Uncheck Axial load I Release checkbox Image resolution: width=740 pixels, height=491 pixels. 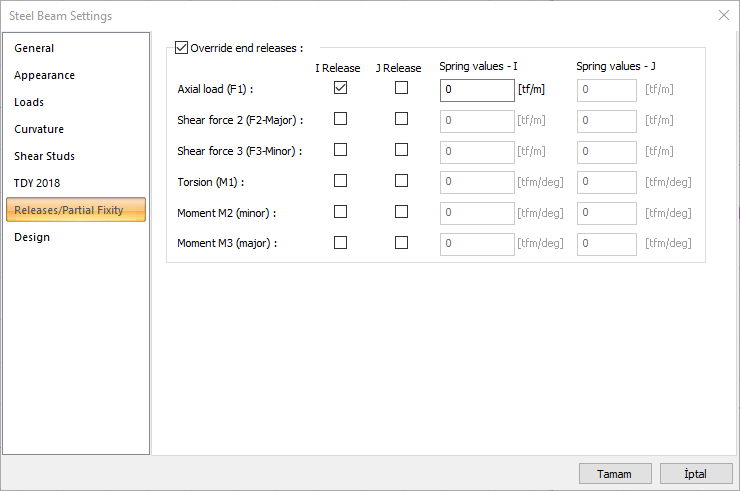341,88
